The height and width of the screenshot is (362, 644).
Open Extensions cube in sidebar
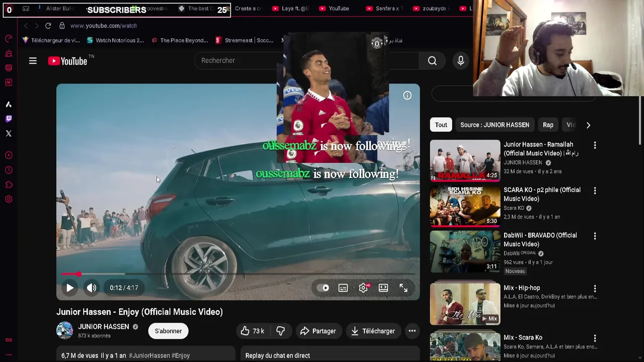pyautogui.click(x=9, y=185)
